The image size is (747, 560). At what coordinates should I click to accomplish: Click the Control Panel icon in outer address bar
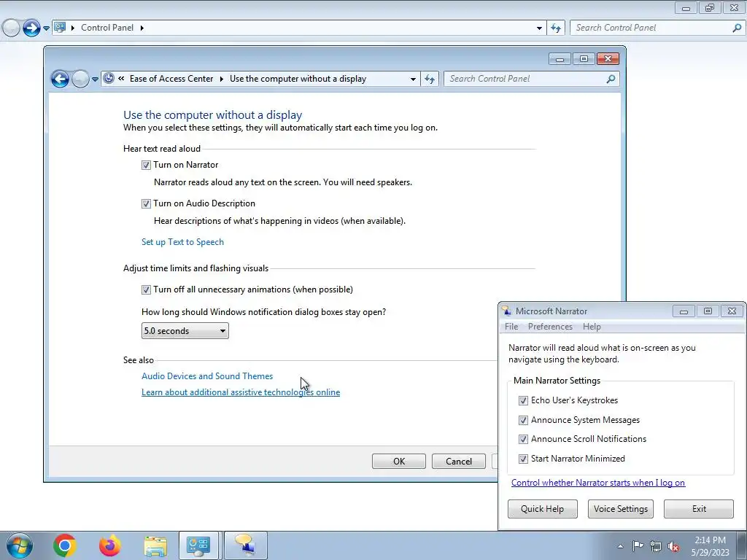[60, 27]
